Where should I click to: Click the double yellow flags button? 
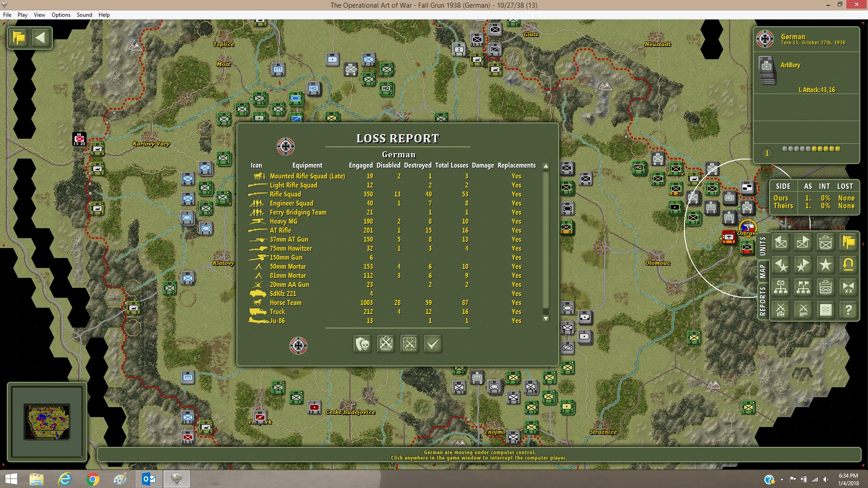coord(849,243)
